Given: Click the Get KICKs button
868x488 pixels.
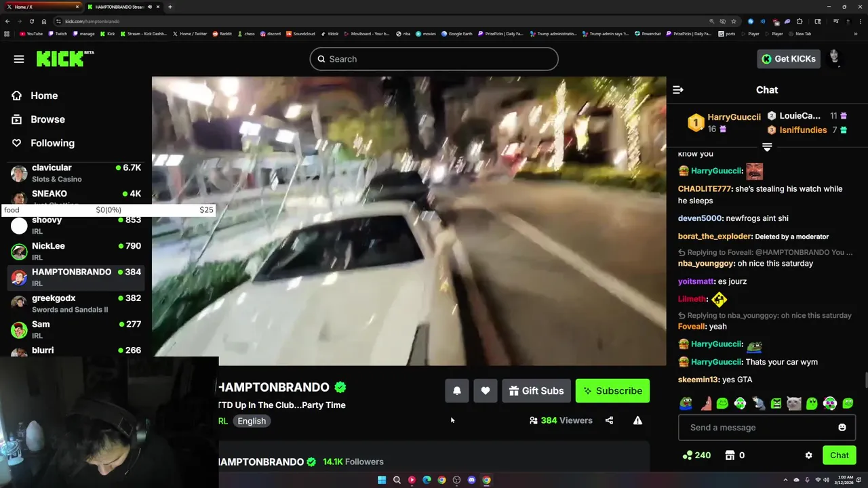Looking at the screenshot, I should coord(789,59).
